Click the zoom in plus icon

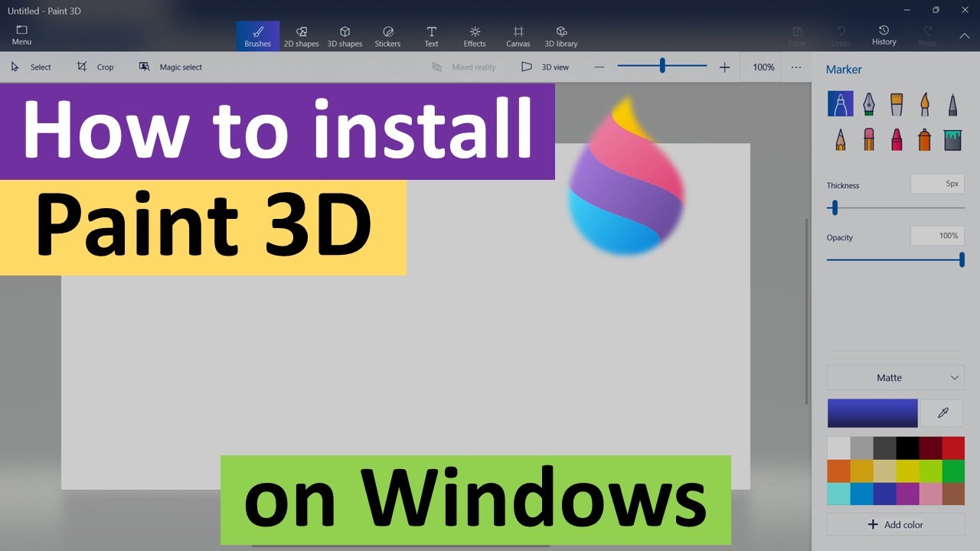(724, 67)
